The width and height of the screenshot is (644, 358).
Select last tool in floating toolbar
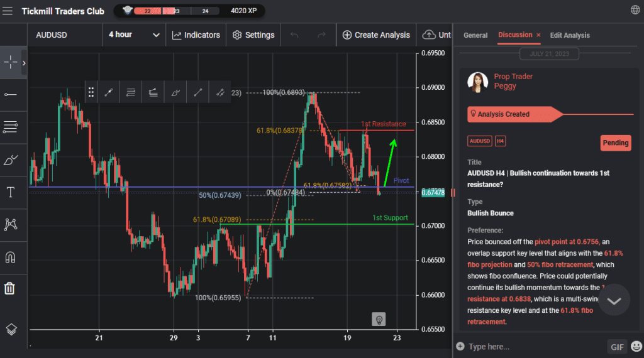[220, 92]
